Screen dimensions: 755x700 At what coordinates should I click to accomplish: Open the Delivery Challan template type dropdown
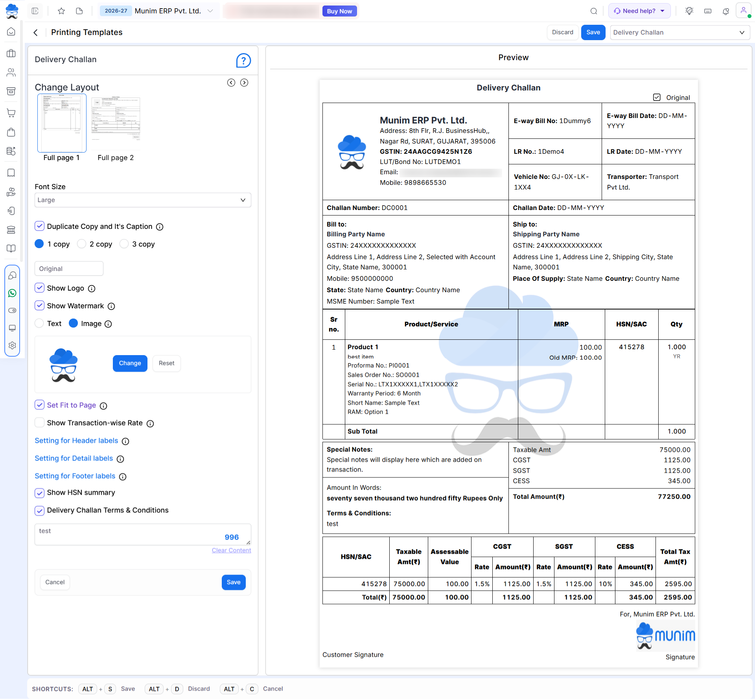[x=680, y=32]
